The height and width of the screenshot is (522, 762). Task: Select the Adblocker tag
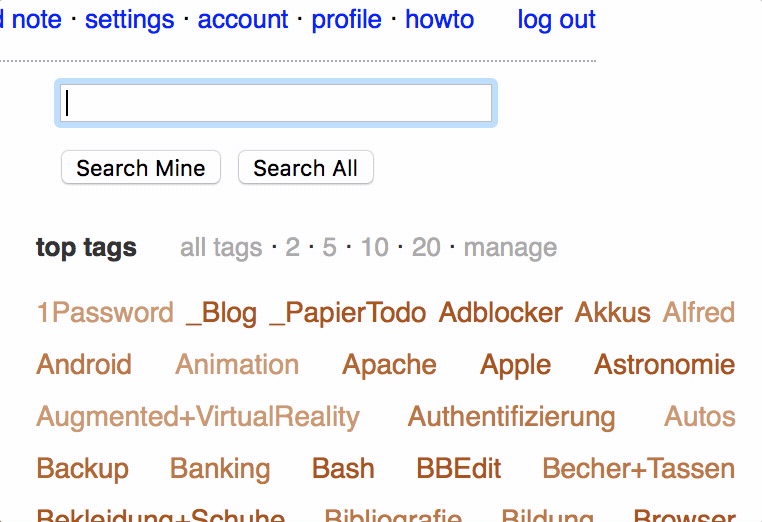click(x=500, y=313)
